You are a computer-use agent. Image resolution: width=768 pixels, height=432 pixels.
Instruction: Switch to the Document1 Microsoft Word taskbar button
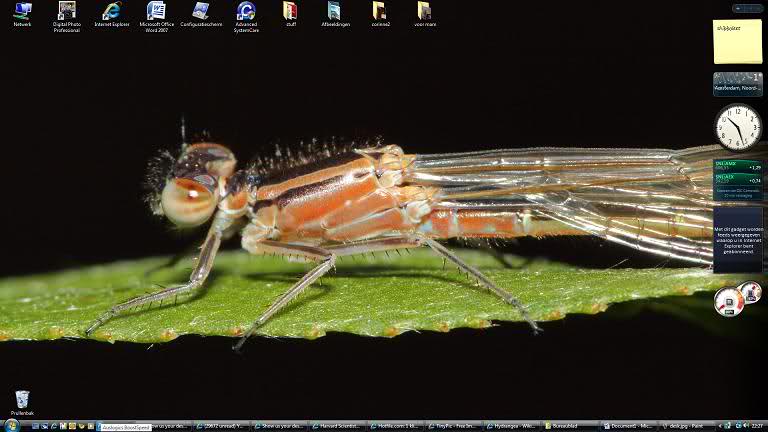click(629, 426)
